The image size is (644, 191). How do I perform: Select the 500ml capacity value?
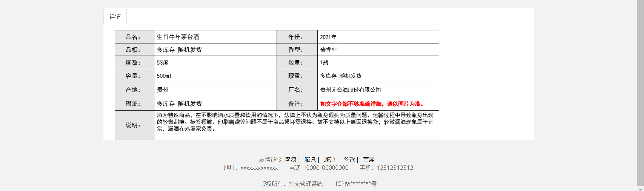pos(164,76)
